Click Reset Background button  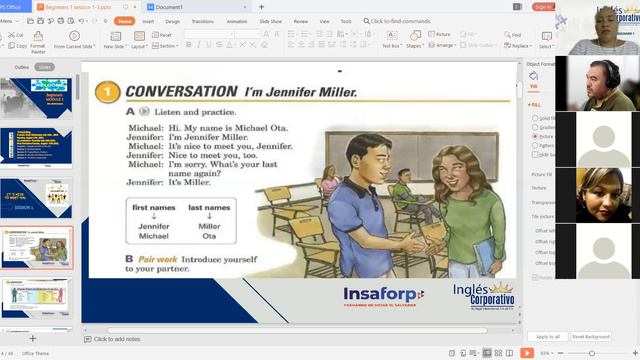[591, 337]
